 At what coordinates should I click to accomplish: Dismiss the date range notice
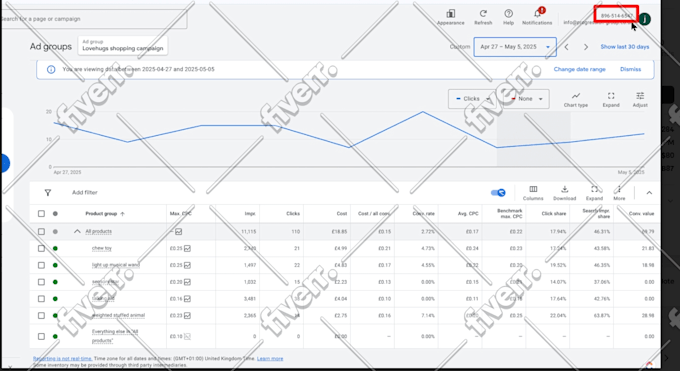[x=630, y=69]
